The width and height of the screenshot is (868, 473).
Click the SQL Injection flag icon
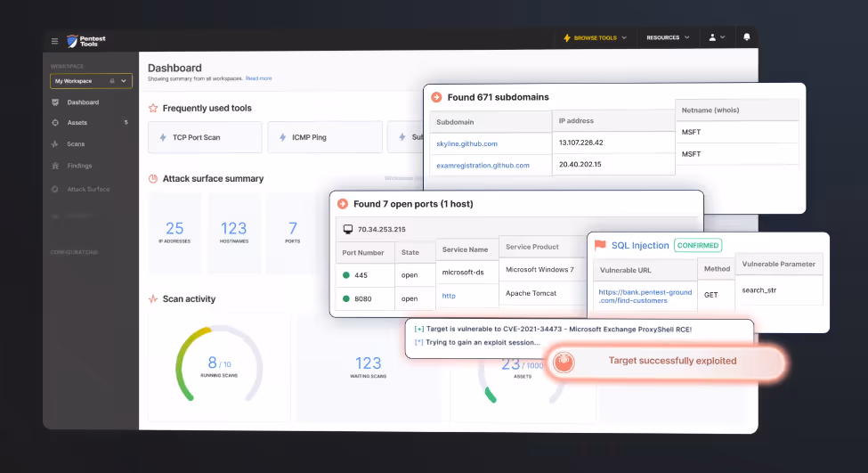coord(600,245)
